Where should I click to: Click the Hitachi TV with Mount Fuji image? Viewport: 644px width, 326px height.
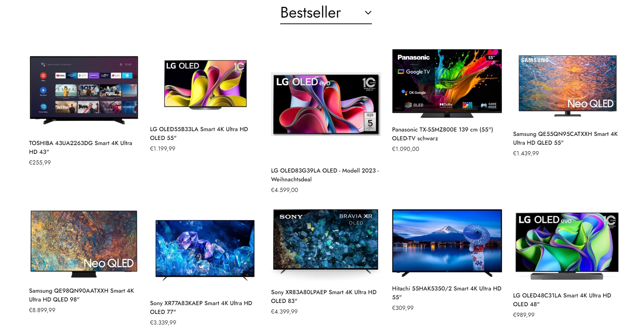tap(447, 242)
